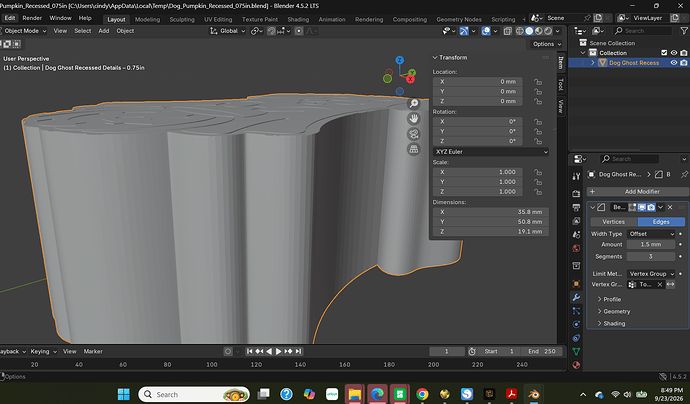The width and height of the screenshot is (690, 404).
Task: Open the Particles properties tab icon
Action: tap(576, 311)
